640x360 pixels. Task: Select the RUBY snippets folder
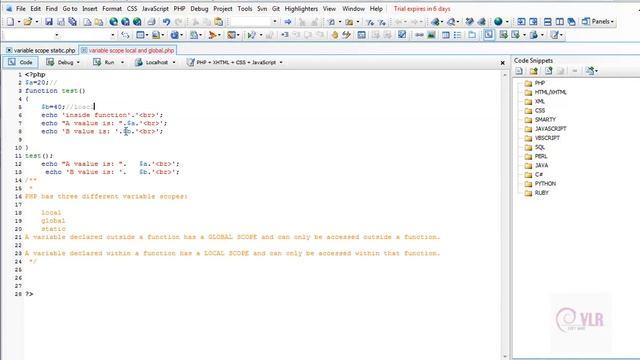click(537, 193)
